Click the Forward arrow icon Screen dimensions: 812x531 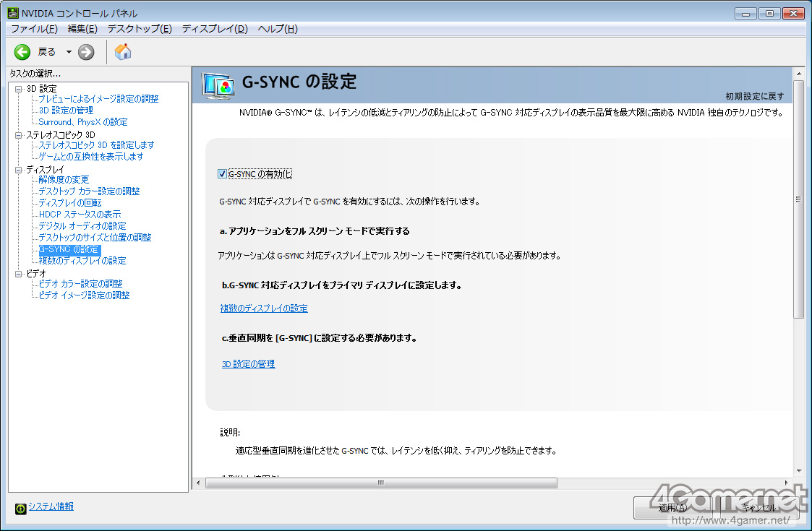click(86, 51)
